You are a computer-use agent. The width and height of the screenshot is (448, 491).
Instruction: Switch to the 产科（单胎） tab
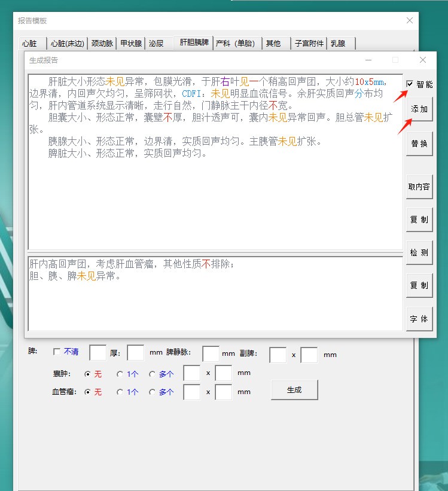(x=236, y=44)
